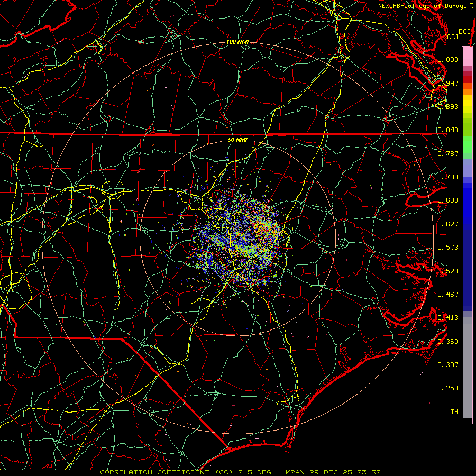Click the DCC product label
This screenshot has height=476, width=476.
[464, 32]
